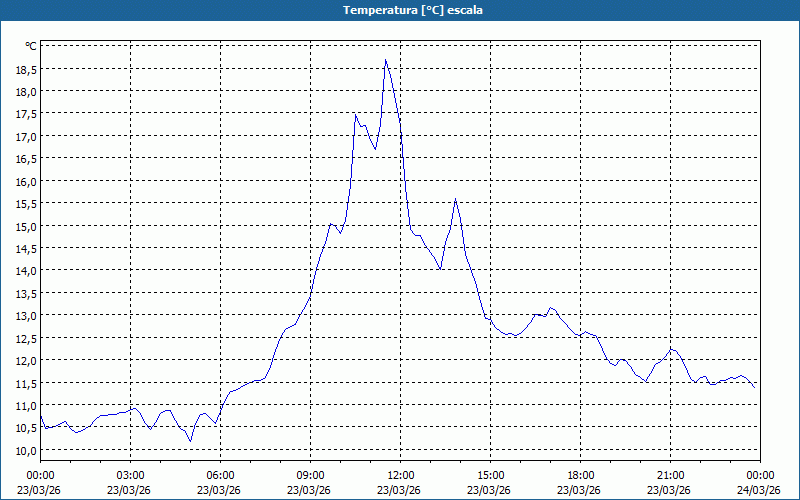Viewport: 800px width, 500px height.
Task: Click the 24/03/26 date label
Action: (759, 489)
